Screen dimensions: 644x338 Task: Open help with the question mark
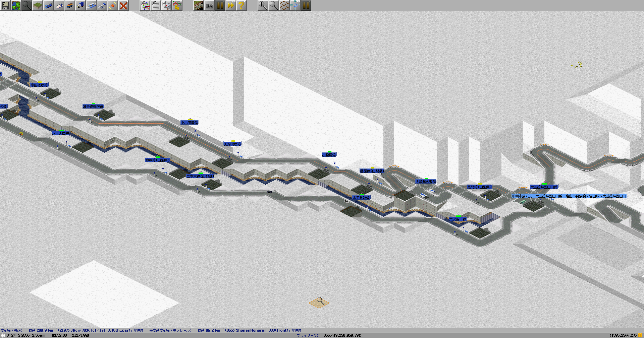click(x=241, y=5)
